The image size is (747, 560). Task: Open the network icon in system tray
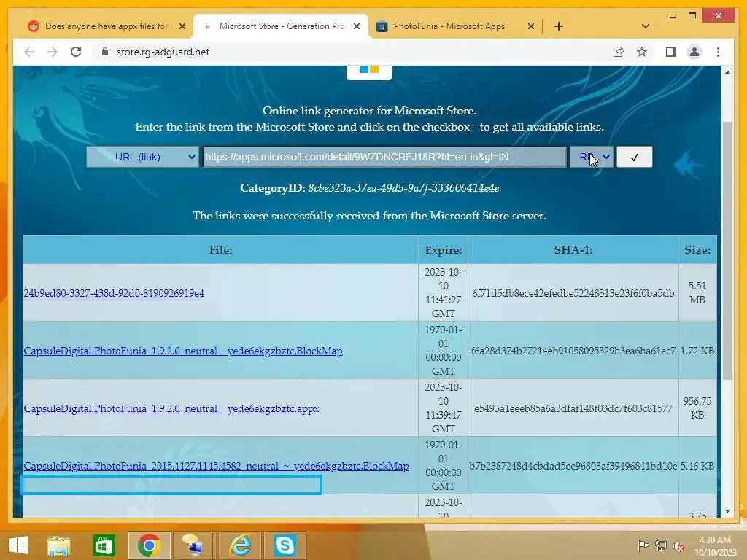(x=661, y=545)
